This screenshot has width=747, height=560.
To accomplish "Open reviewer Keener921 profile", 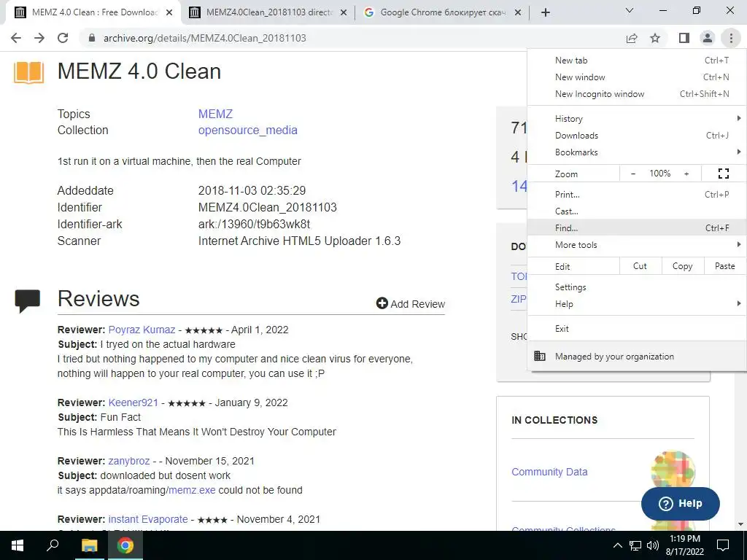I will [133, 402].
